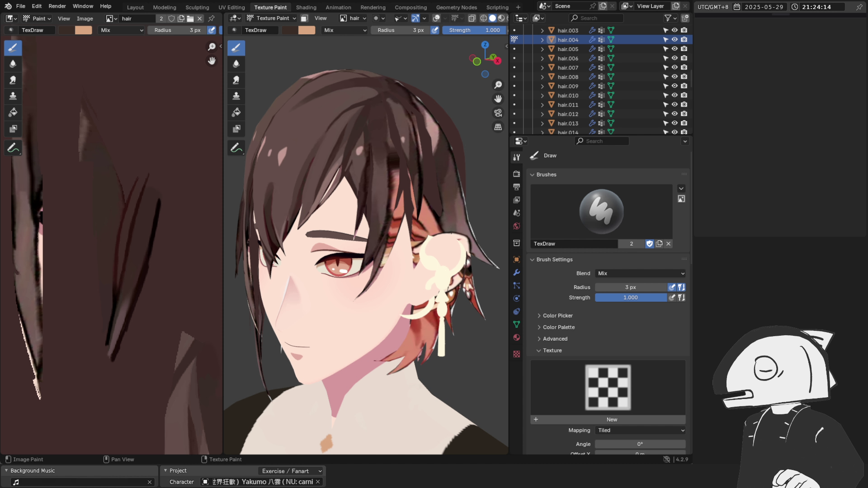Switch to the Sculpting workspace tab
The height and width of the screenshot is (488, 868).
[197, 7]
